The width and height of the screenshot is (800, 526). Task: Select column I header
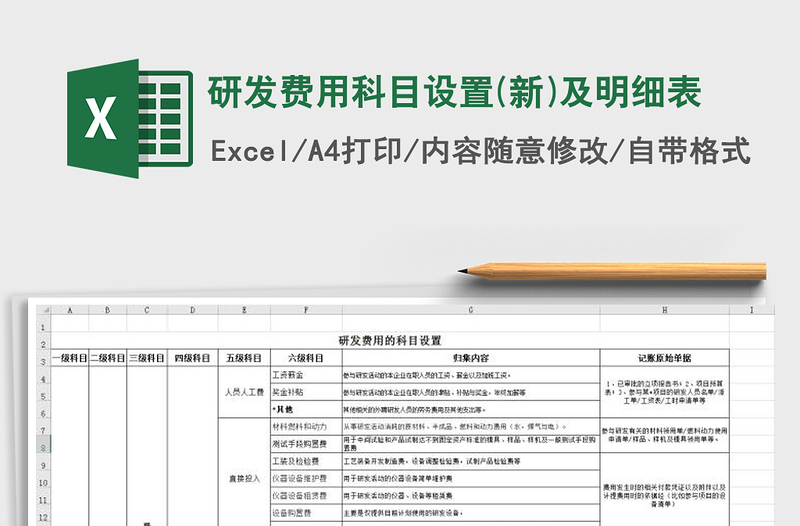click(x=752, y=310)
